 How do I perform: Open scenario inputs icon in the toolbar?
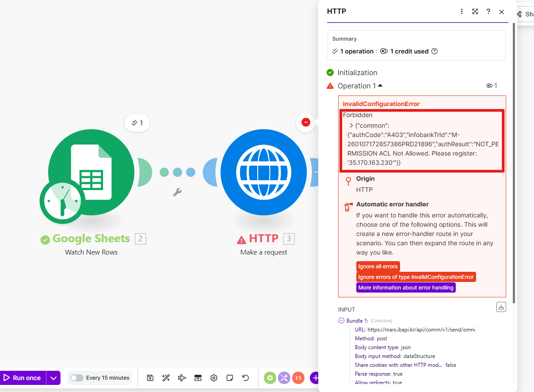(x=198, y=378)
